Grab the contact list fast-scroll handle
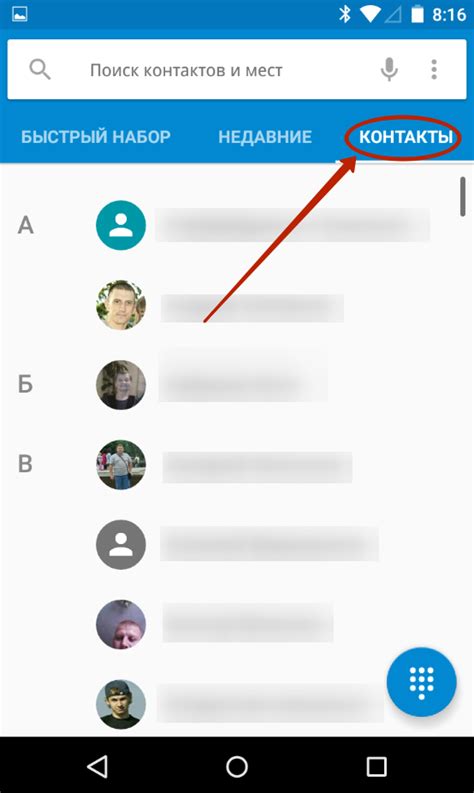Viewport: 474px width, 793px height. [x=462, y=197]
